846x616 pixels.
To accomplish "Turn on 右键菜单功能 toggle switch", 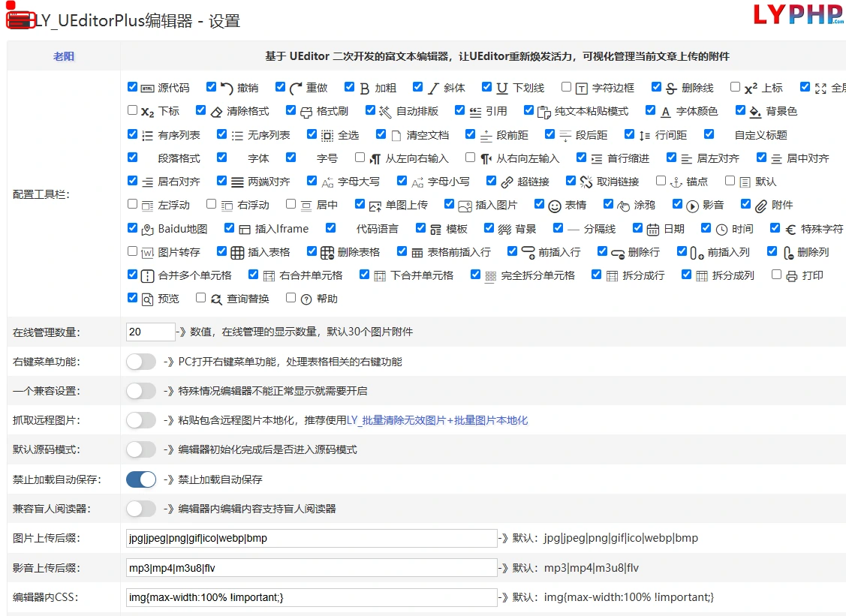I will pos(141,362).
